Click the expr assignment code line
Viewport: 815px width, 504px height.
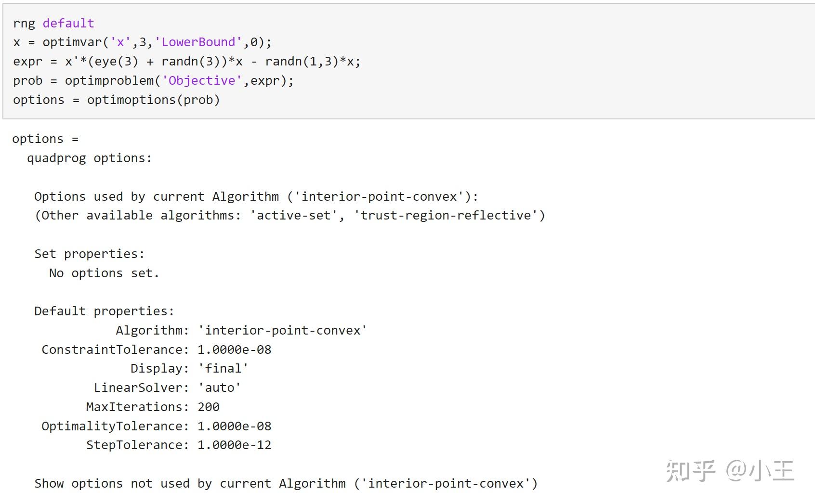click(x=186, y=62)
